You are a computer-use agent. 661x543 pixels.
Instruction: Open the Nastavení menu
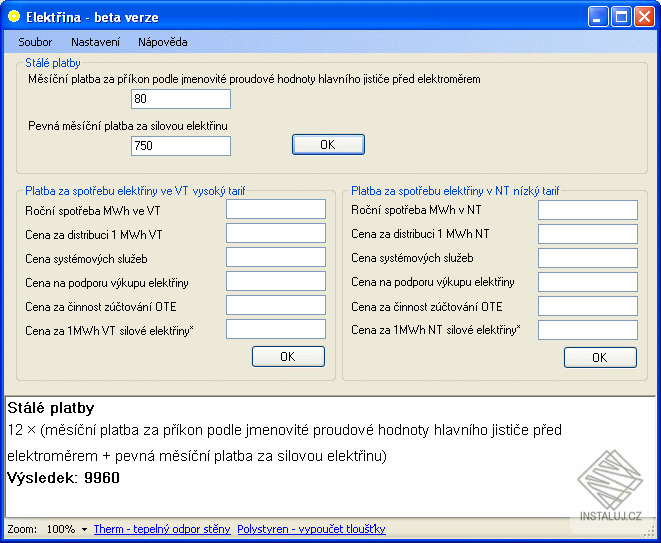(x=95, y=42)
